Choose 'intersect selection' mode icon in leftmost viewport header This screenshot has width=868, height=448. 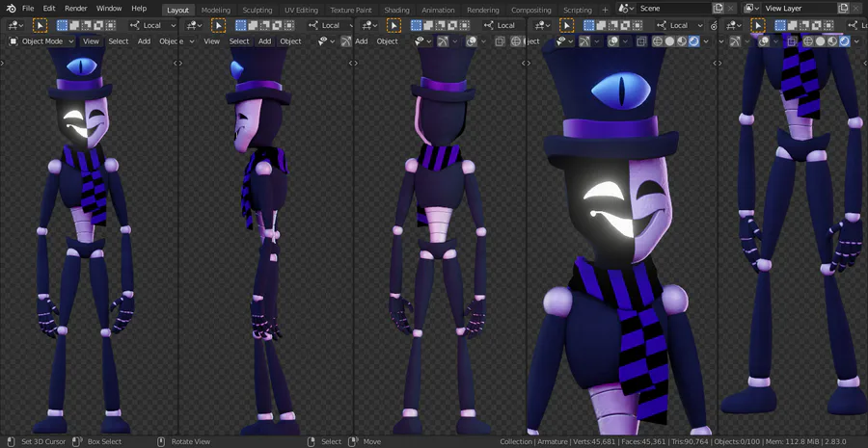point(111,25)
